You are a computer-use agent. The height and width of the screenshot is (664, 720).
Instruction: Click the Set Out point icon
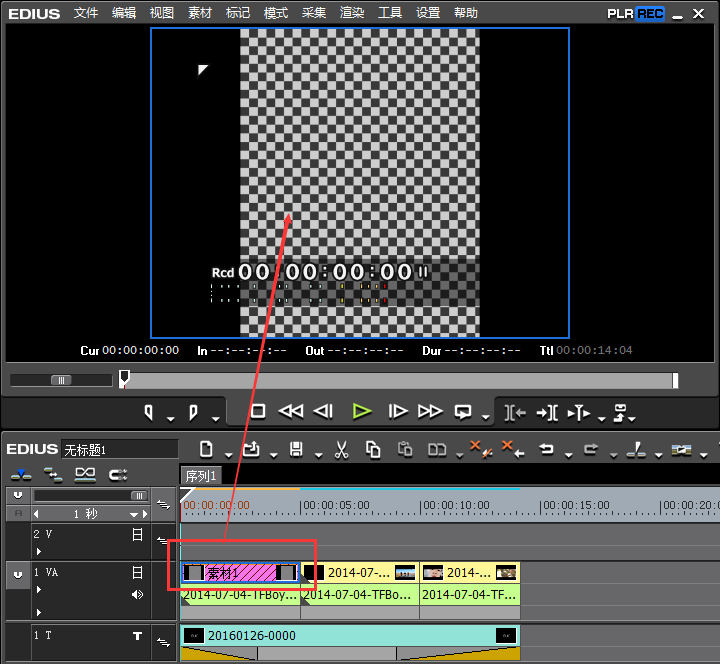coord(193,411)
